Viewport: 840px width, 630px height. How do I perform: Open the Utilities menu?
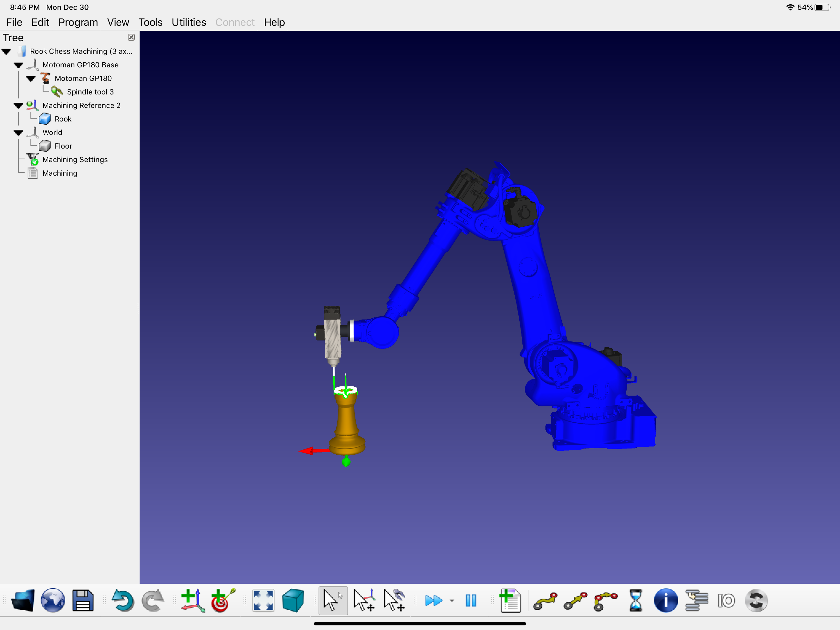[189, 22]
